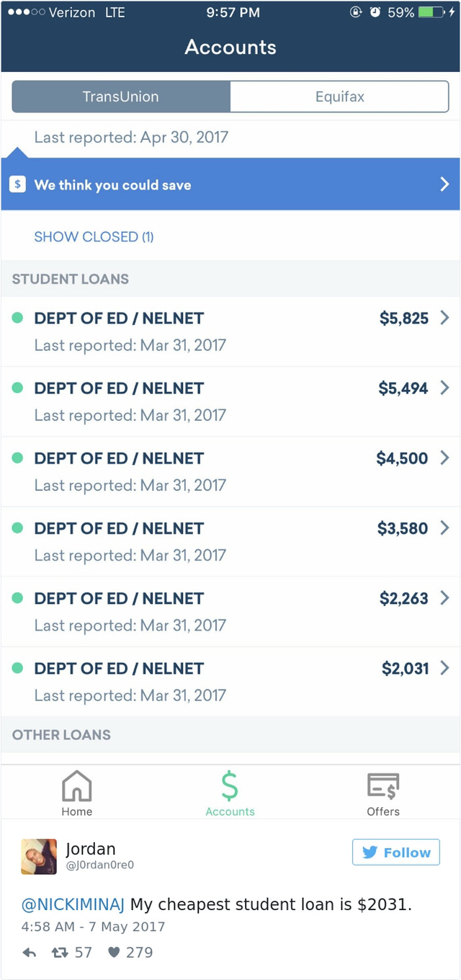Open the "We think you could save" banner arrow
The height and width of the screenshot is (980, 461).
[x=444, y=184]
